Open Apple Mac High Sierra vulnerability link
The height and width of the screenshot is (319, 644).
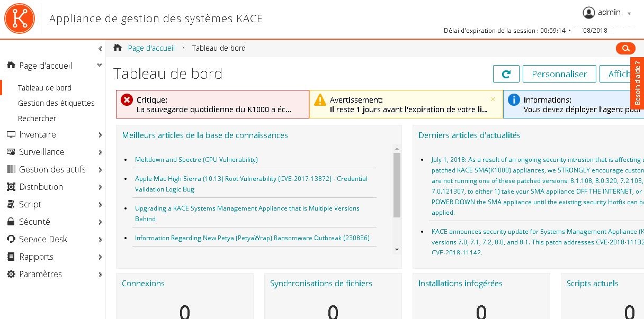click(251, 184)
